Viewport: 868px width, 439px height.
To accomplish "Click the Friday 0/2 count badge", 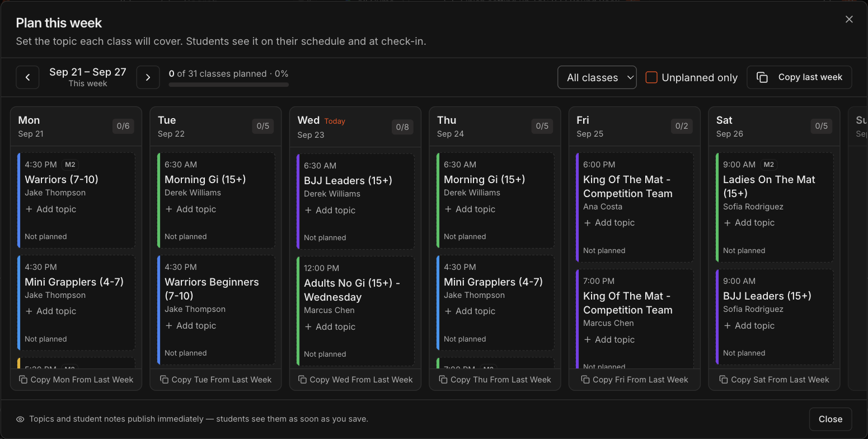I will pyautogui.click(x=682, y=126).
